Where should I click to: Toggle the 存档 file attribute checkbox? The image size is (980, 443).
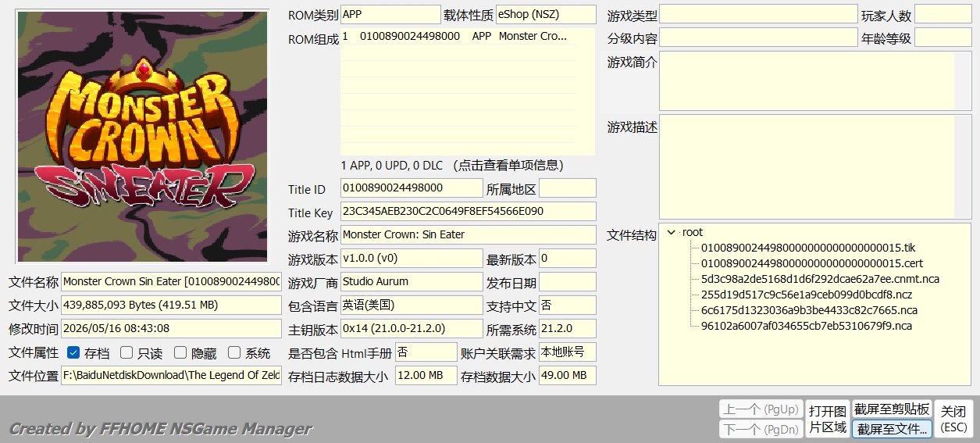tap(73, 353)
